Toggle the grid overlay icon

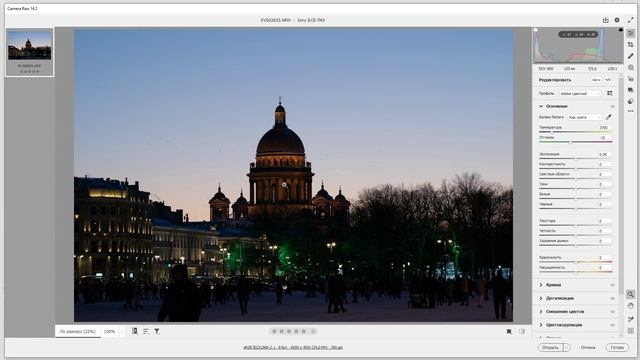(631, 331)
